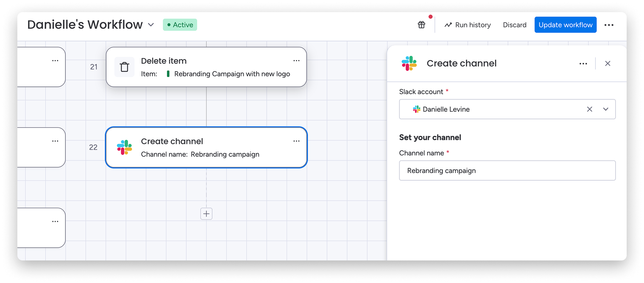Click the Channel name input field
The height and width of the screenshot is (283, 644).
point(507,170)
